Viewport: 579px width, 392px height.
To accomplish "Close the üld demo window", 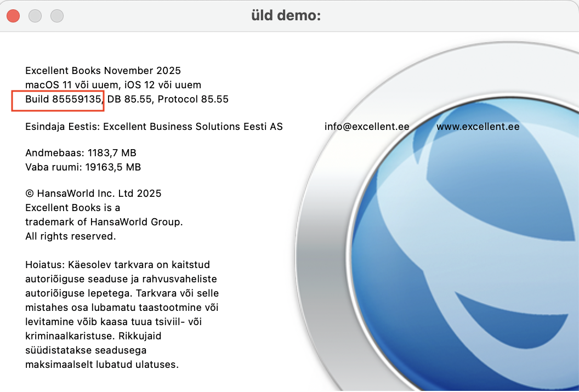I will pyautogui.click(x=13, y=16).
